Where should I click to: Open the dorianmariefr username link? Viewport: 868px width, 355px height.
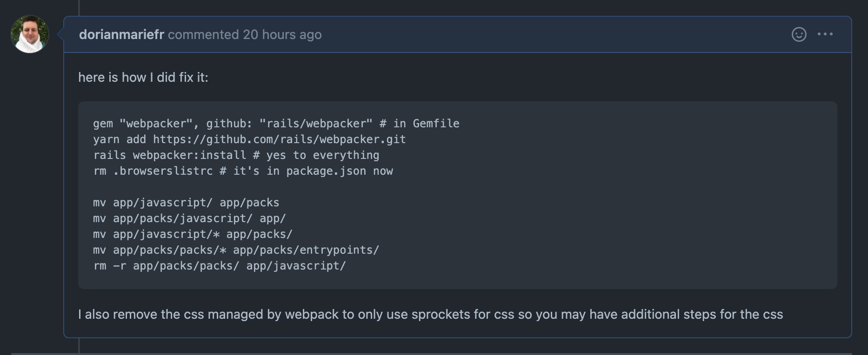[x=121, y=34]
